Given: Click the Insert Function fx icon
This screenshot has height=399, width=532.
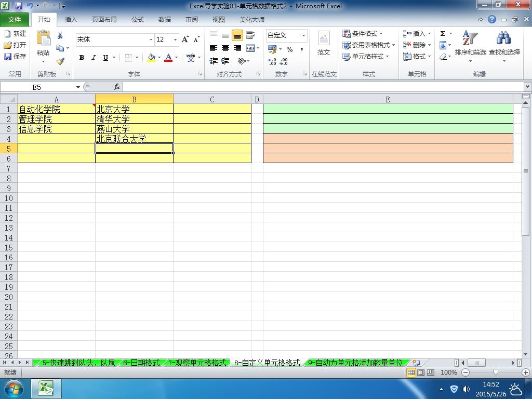Looking at the screenshot, I should pyautogui.click(x=117, y=87).
